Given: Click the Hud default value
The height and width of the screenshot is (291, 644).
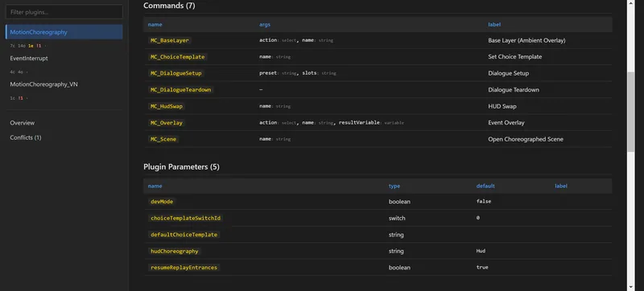Looking at the screenshot, I should pos(481,251).
